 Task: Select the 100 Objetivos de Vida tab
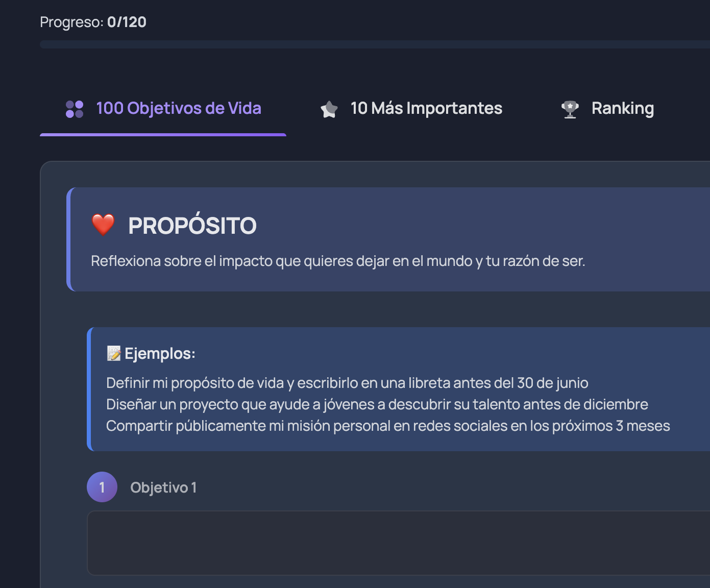tap(179, 108)
